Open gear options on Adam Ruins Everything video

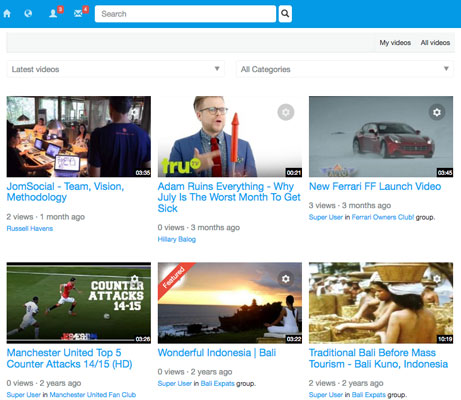coord(286,112)
